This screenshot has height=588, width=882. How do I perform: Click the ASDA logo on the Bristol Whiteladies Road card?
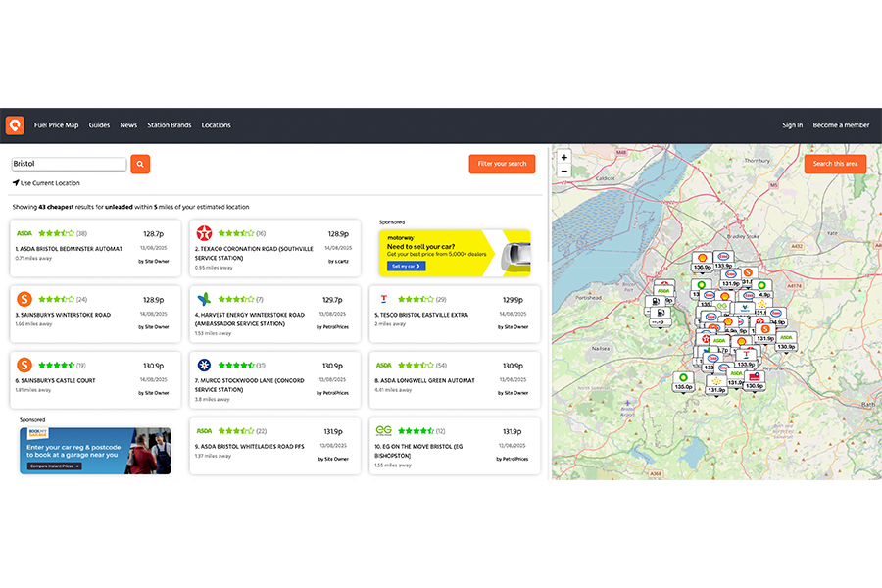pos(204,431)
